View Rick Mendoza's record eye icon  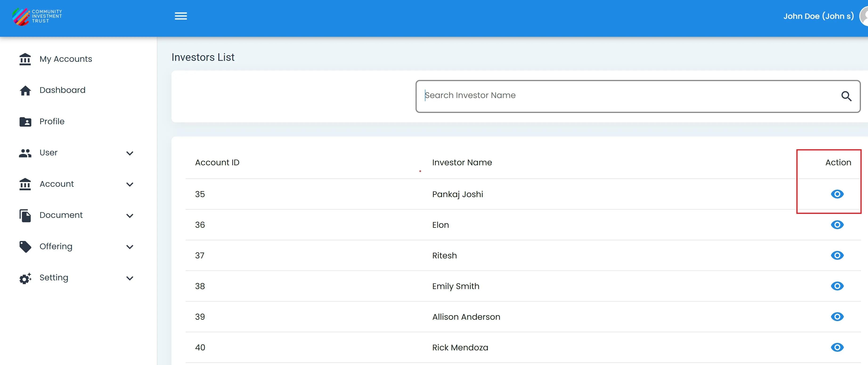tap(837, 348)
